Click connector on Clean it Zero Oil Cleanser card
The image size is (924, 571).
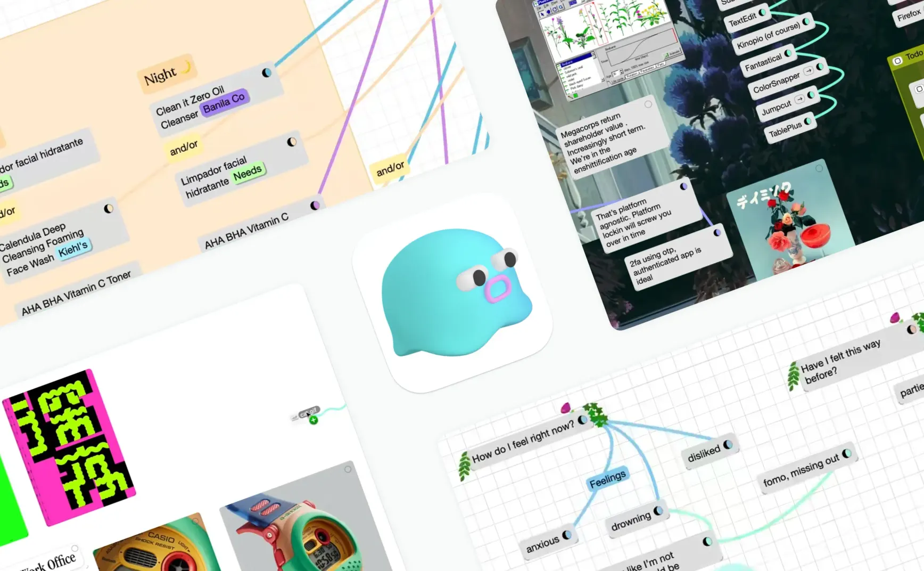267,72
